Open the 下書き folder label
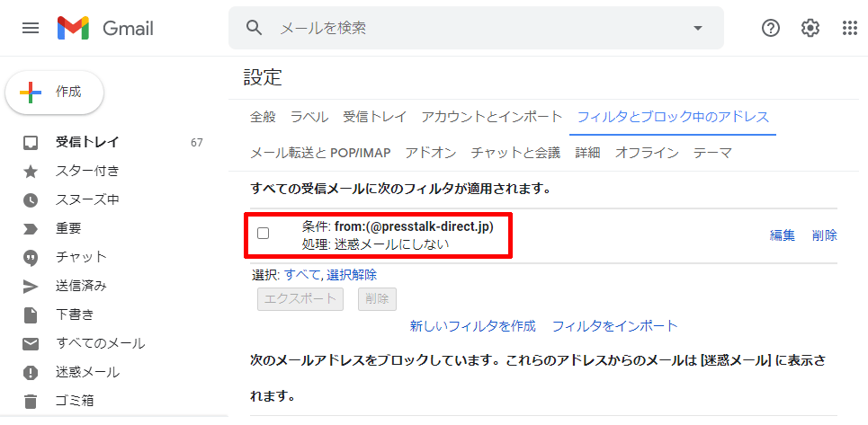 (x=75, y=314)
